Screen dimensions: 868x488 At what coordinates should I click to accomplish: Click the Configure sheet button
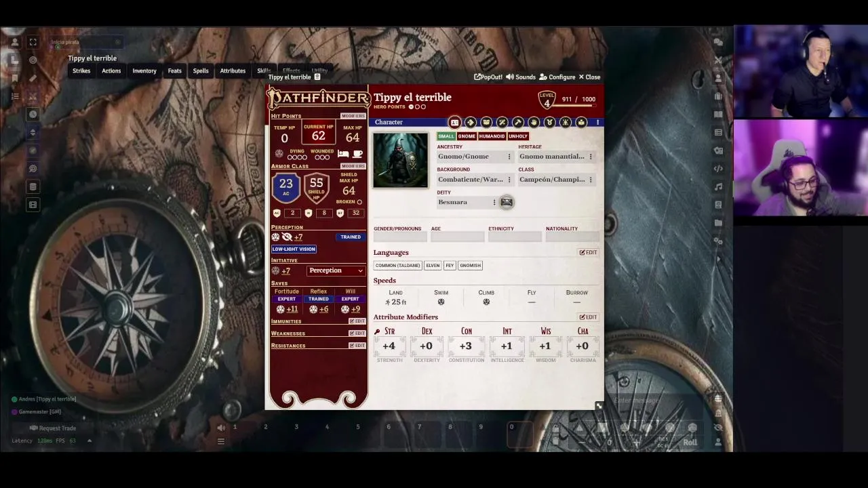tap(557, 77)
